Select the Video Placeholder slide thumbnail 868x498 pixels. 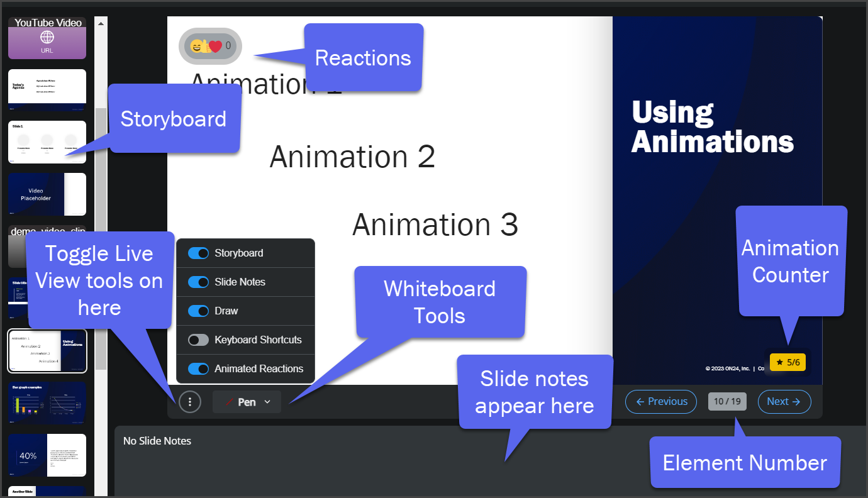coord(47,194)
